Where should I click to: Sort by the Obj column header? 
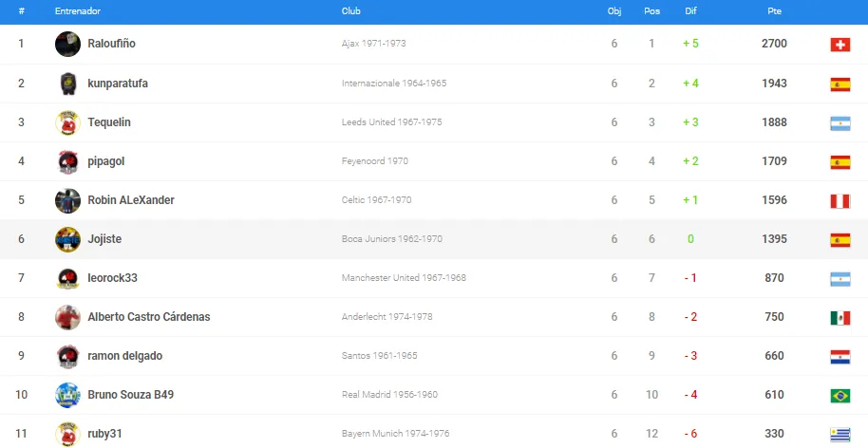613,11
